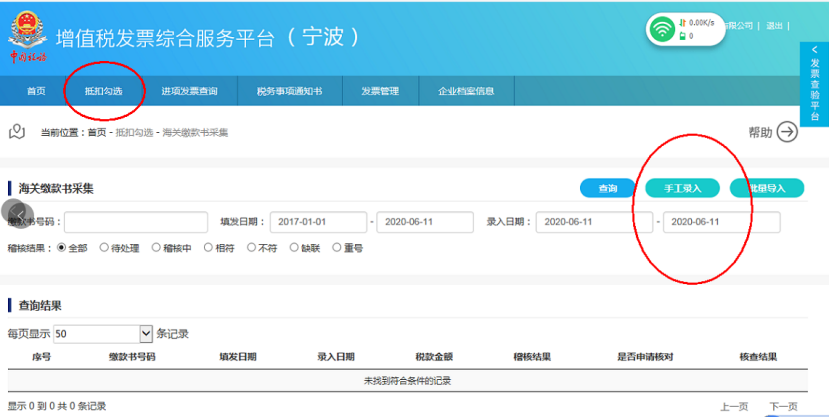Screen dimensions: 829x417
Task: Open the 每页显示 records-per-page dropdown
Action: pyautogui.click(x=146, y=334)
